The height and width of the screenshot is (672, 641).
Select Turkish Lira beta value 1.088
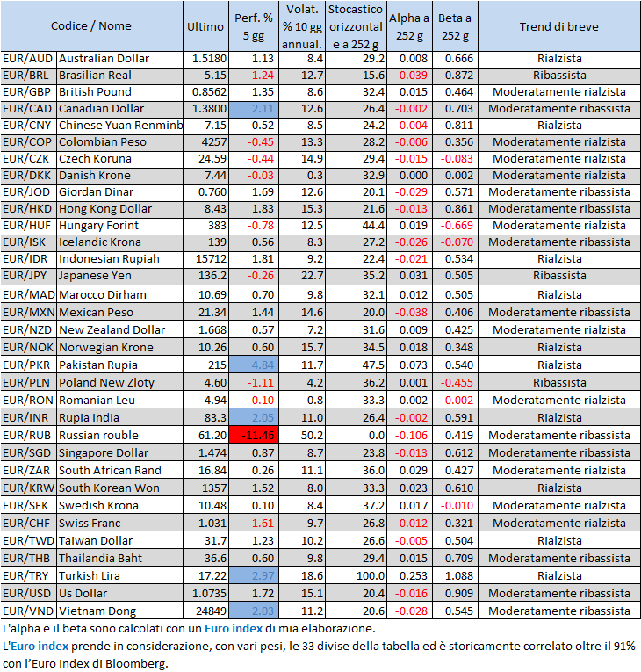455,576
